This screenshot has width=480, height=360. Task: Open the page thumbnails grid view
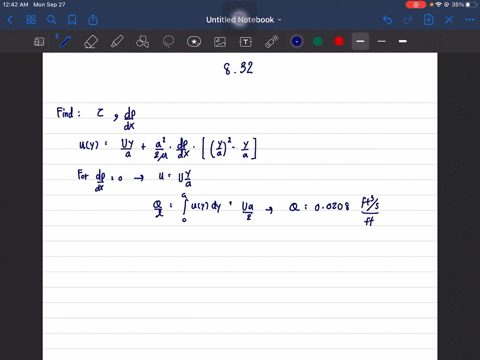[x=31, y=20]
